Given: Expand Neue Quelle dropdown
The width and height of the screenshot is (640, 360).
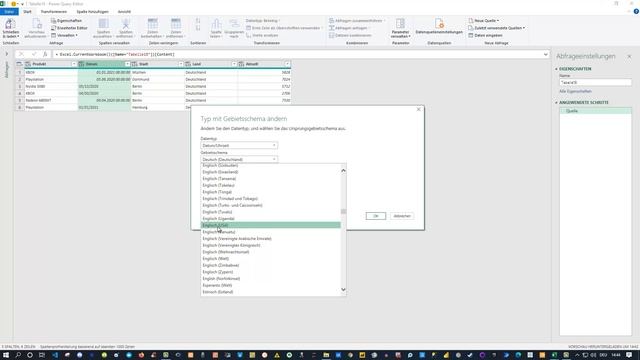Looking at the screenshot, I should click(x=484, y=20).
